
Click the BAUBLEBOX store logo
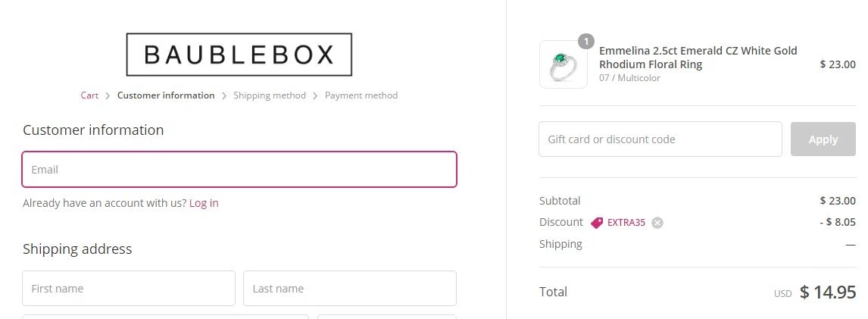point(239,55)
